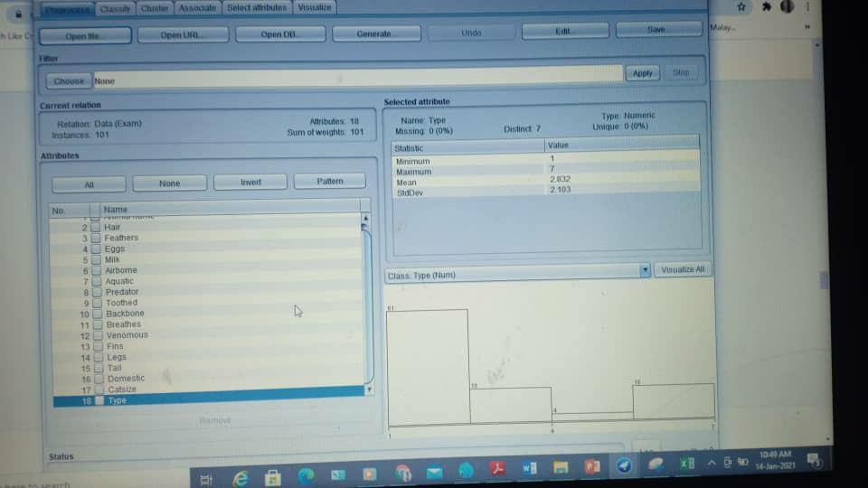Open browser extensions puzzle icon
This screenshot has width=868, height=488.
click(x=766, y=6)
